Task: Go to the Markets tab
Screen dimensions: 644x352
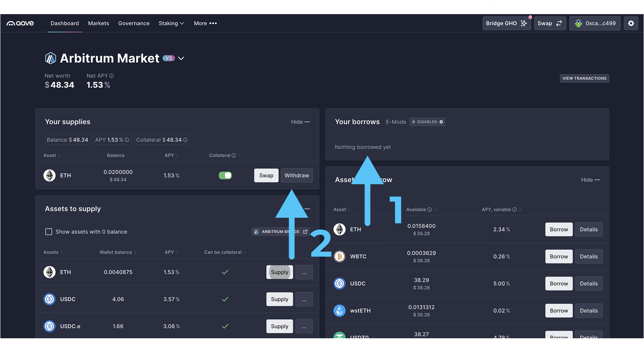Action: pos(98,23)
